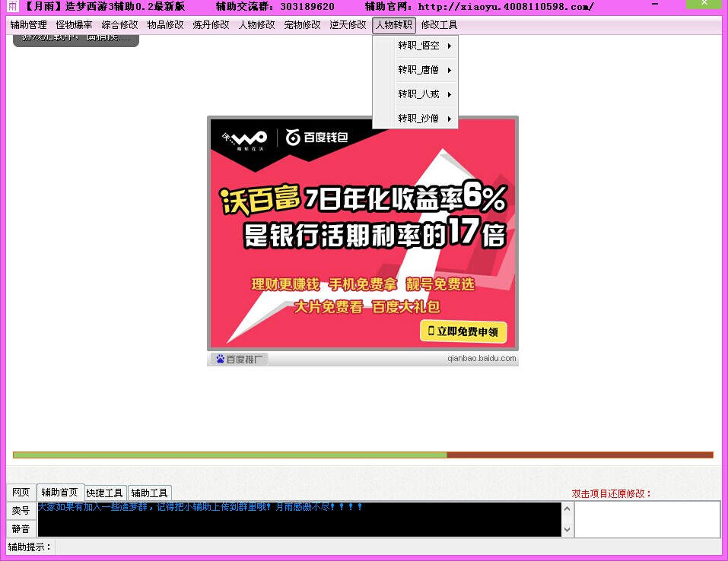Open the 修改工具 menu
This screenshot has width=728, height=561.
pos(439,25)
